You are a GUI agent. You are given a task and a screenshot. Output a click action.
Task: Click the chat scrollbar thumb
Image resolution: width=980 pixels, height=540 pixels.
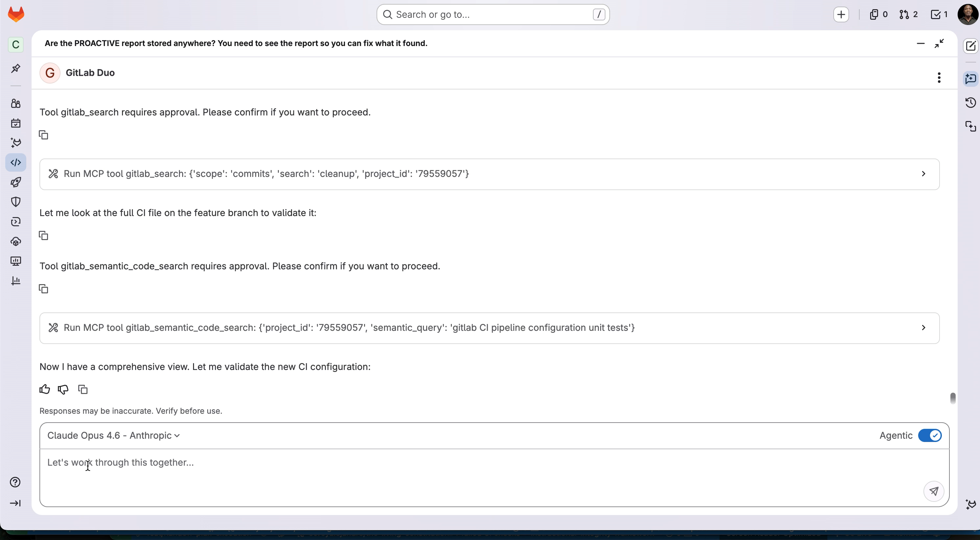tap(953, 398)
